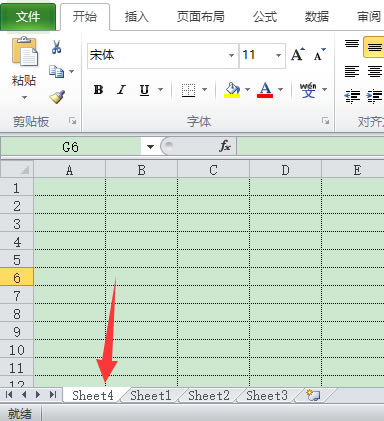Select column A header
Viewport: 384px width, 421px height.
[69, 170]
